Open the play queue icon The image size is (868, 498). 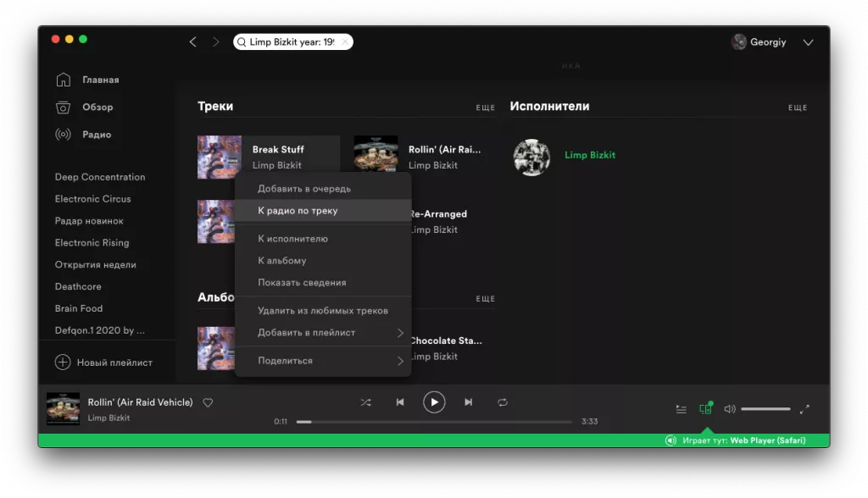681,408
